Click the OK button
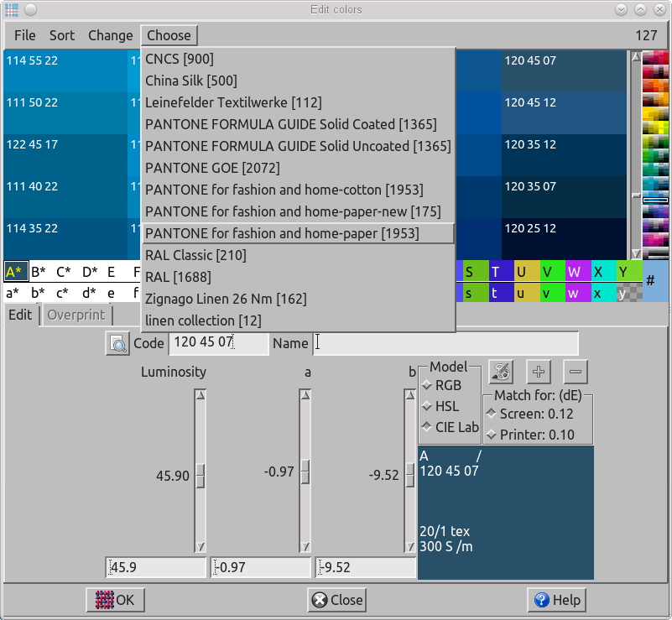Viewport: 672px width, 620px height. coord(115,600)
